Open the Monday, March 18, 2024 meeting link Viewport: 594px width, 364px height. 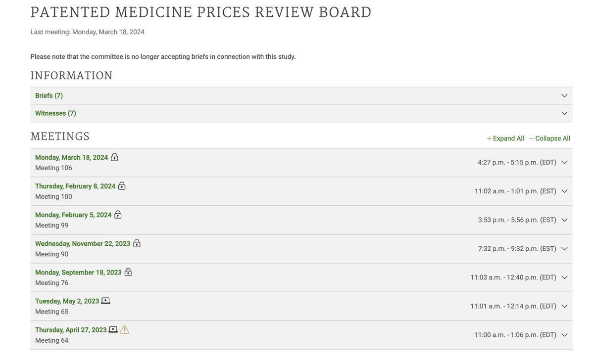tap(71, 157)
